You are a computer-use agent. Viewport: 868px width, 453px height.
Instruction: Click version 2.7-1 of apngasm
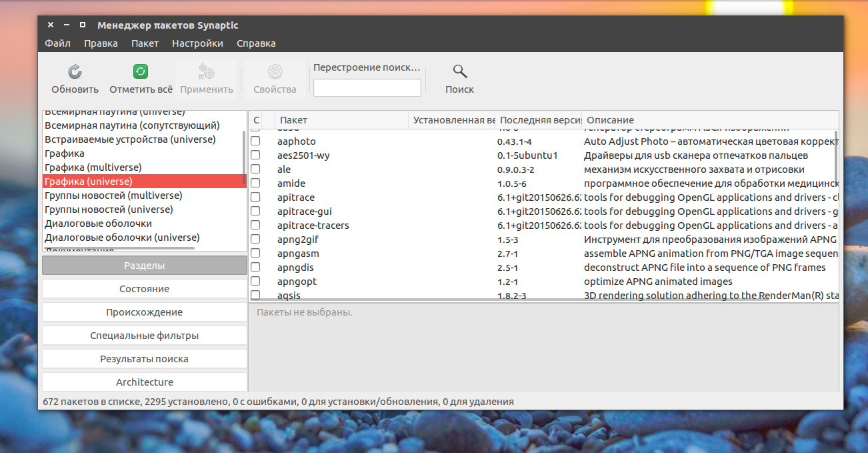pyautogui.click(x=507, y=254)
